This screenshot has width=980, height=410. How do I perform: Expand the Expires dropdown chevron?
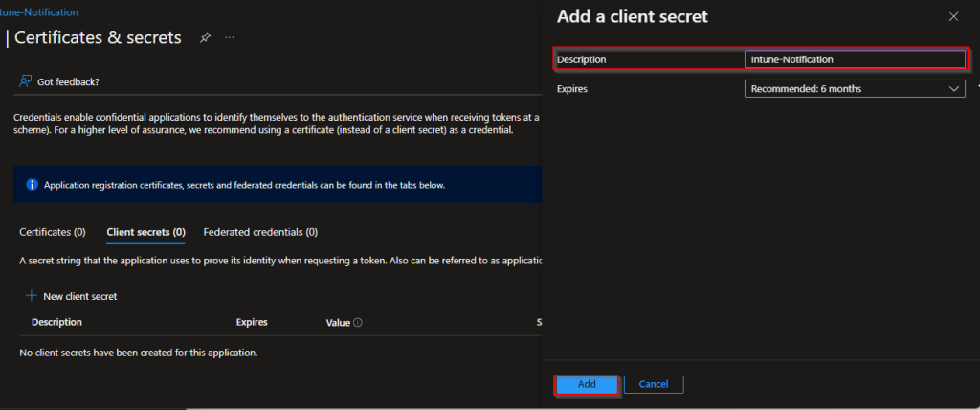click(953, 89)
